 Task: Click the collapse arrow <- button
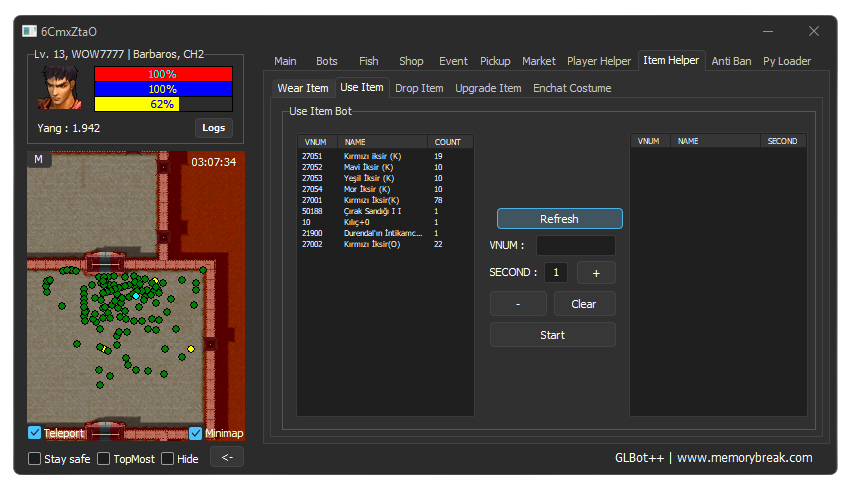227,458
